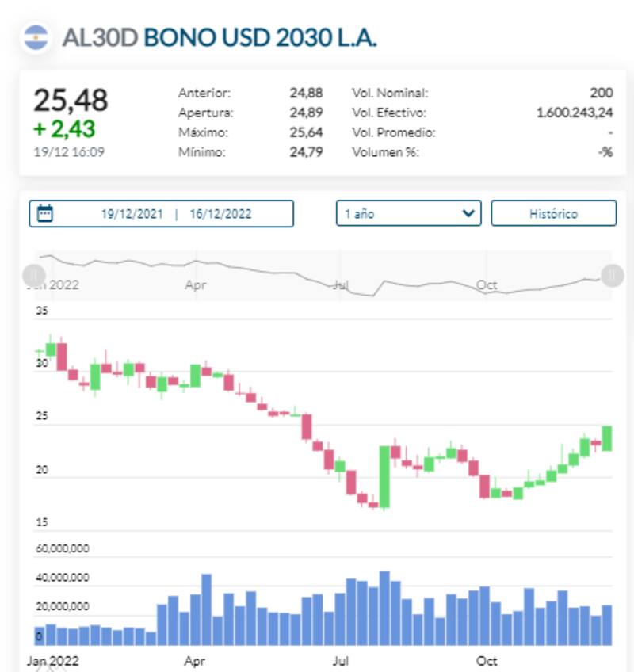
Task: Click the first candle of January 2022
Action: pyautogui.click(x=40, y=350)
